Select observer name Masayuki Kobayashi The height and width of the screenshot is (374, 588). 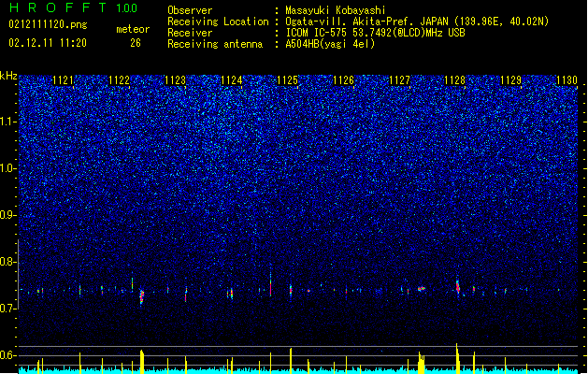tap(336, 10)
